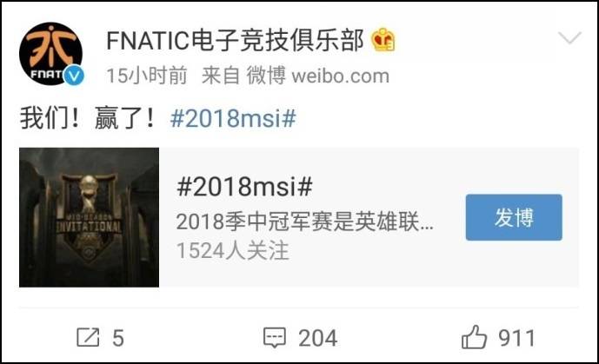The height and width of the screenshot is (364, 599).
Task: Click the like count 911
Action: (517, 338)
